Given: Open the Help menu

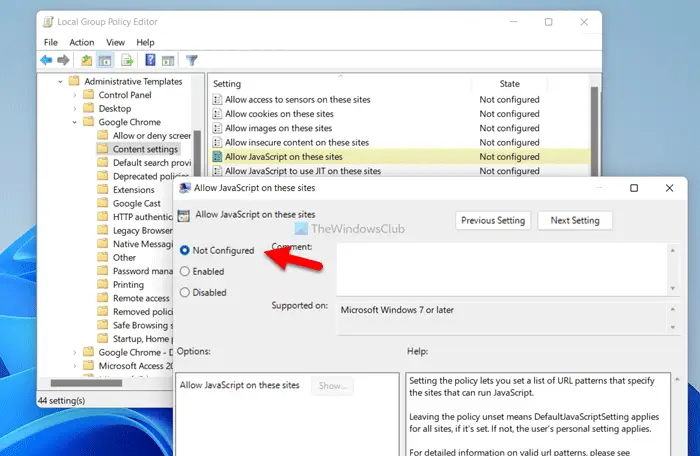Looking at the screenshot, I should [145, 42].
